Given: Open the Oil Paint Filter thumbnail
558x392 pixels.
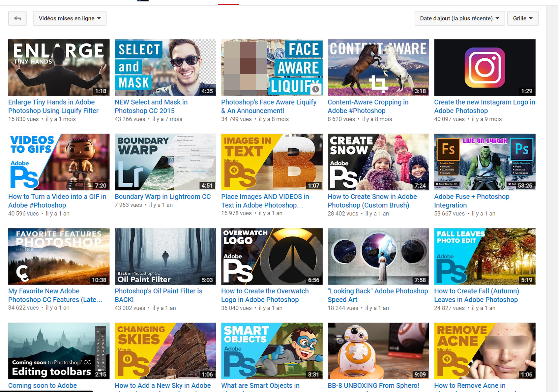Looking at the screenshot, I should pos(165,257).
